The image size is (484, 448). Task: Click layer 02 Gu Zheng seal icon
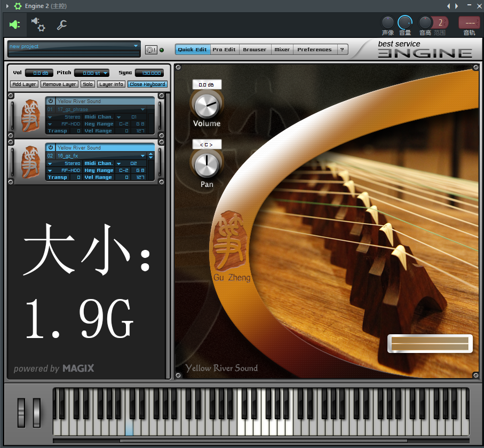point(30,162)
